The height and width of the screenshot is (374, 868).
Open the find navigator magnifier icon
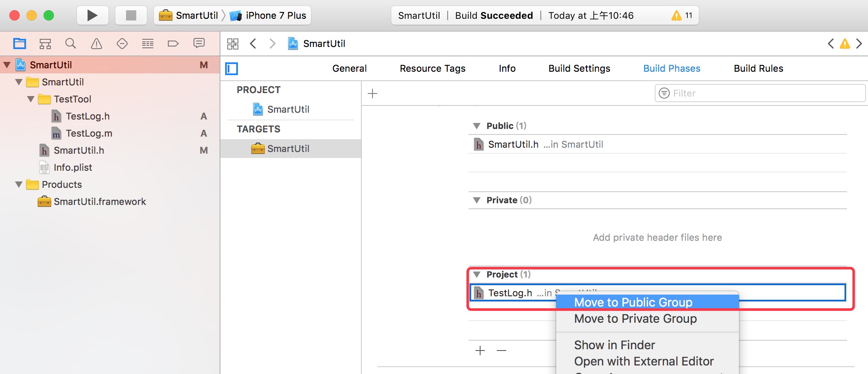[70, 44]
